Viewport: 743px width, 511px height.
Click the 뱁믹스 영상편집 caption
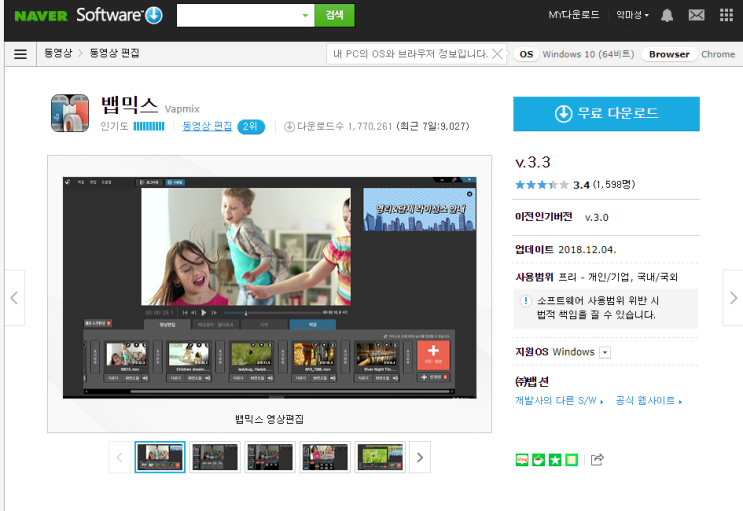click(x=270, y=419)
